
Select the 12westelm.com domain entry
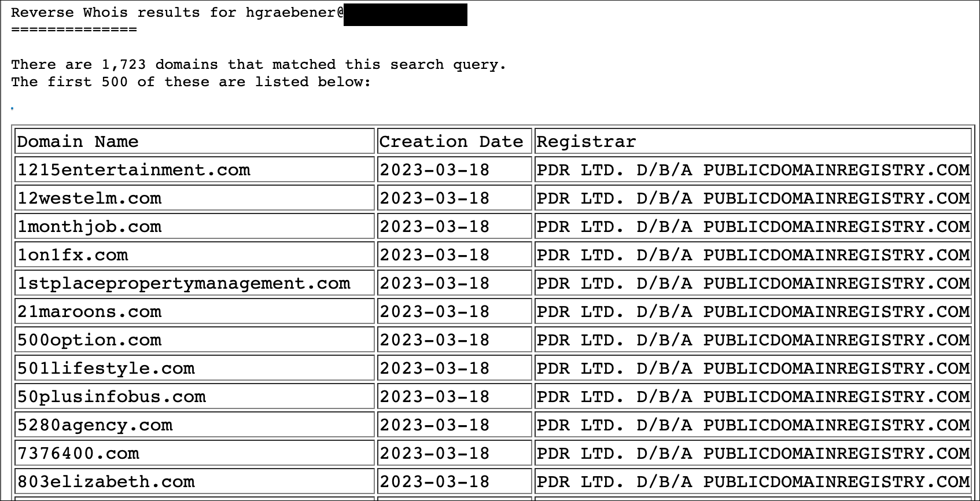(x=89, y=198)
